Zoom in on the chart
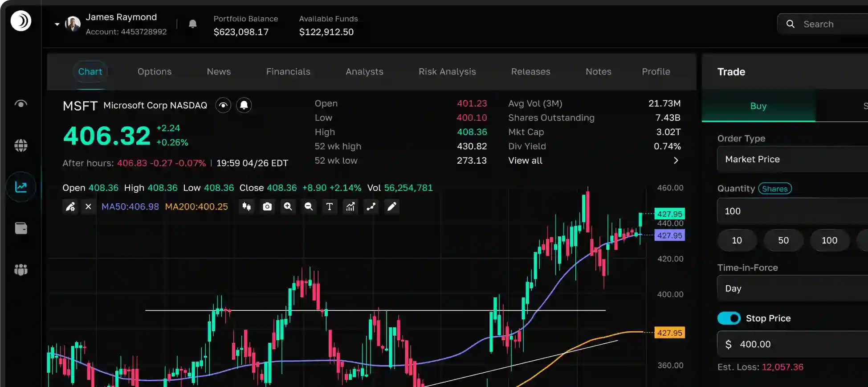The width and height of the screenshot is (868, 387). click(x=288, y=206)
